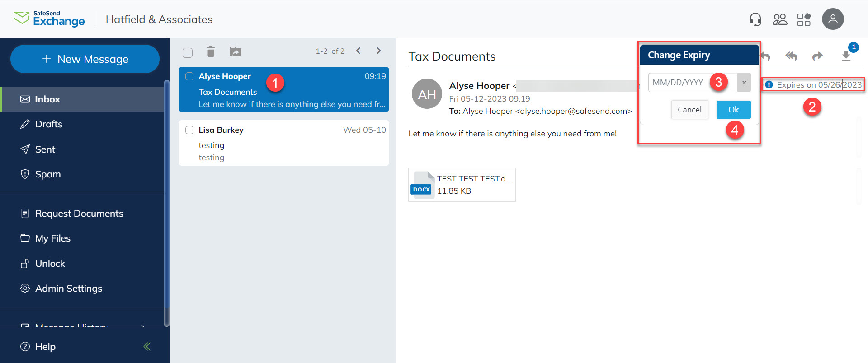The image size is (868, 363).
Task: Click Ok in Change Expiry dialog
Action: coord(733,110)
